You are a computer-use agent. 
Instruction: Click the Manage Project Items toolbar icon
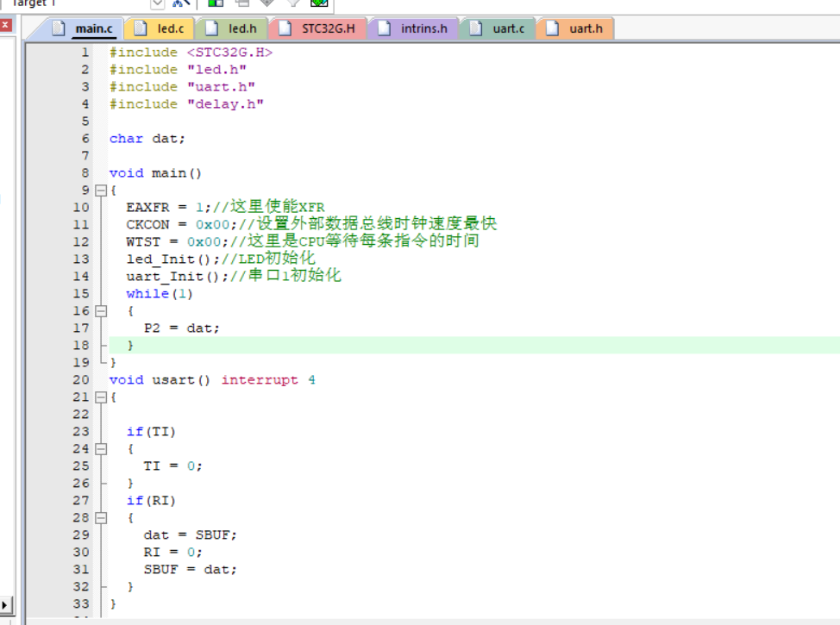(x=216, y=3)
